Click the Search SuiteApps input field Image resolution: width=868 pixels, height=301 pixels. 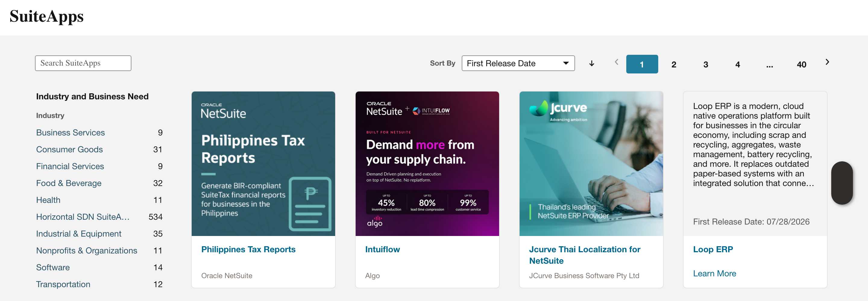(83, 63)
